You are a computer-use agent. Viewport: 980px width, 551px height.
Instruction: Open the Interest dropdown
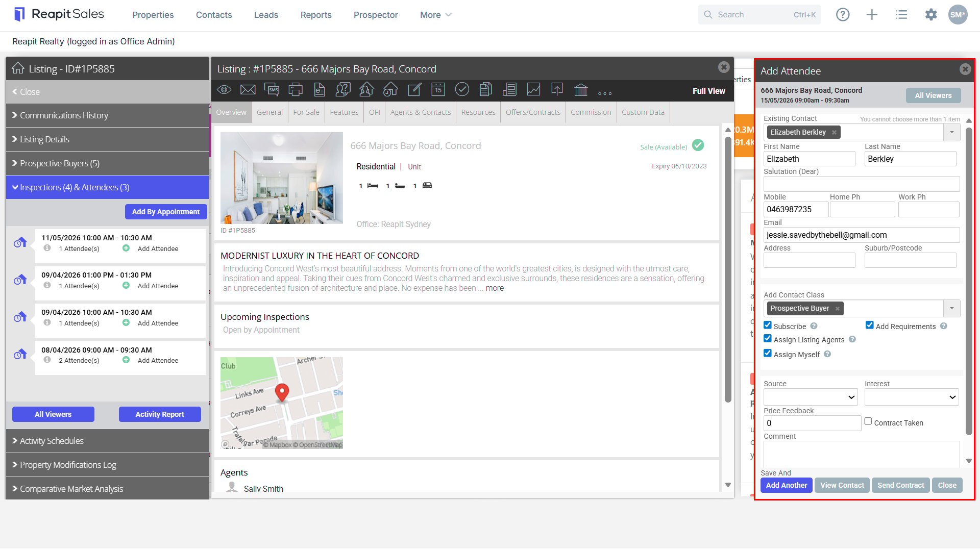(912, 397)
